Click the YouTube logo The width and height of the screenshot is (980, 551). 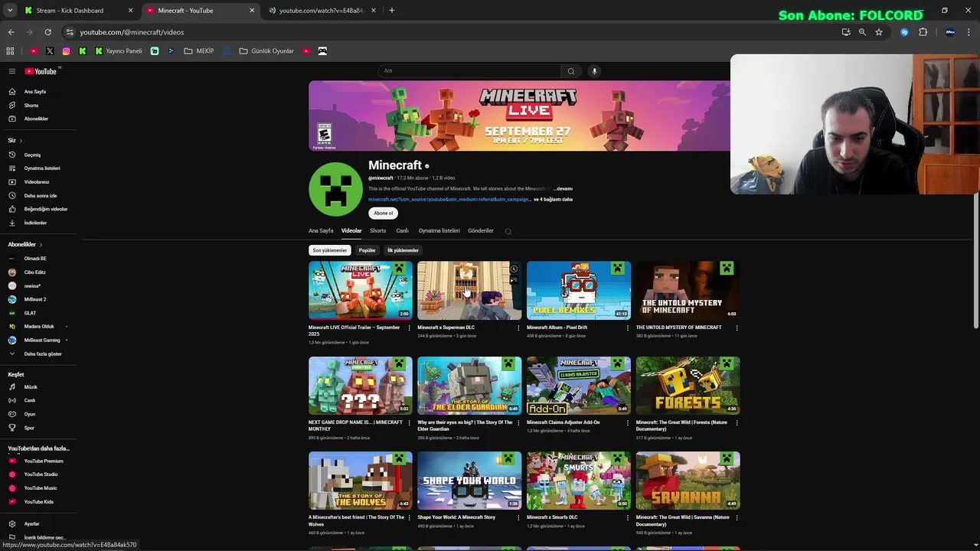point(41,71)
